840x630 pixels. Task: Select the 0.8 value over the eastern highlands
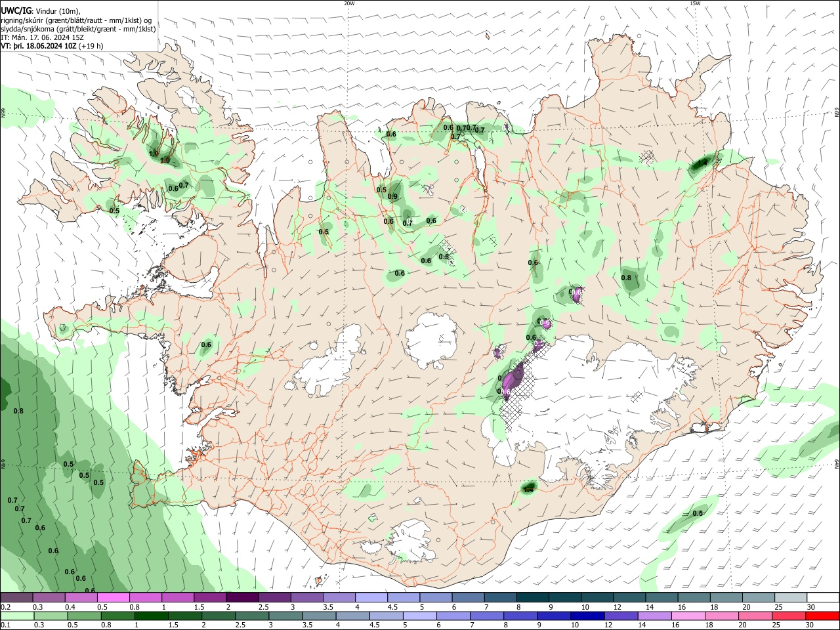click(626, 278)
